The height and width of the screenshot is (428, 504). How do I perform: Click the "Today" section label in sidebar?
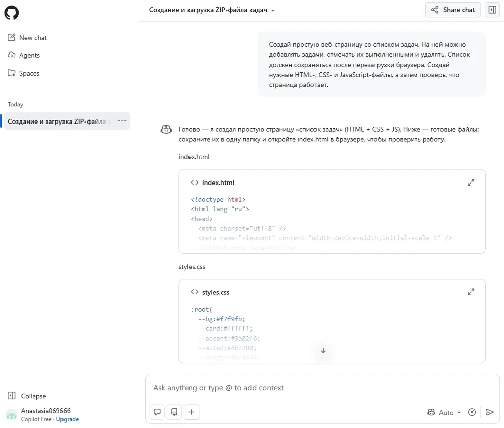click(x=16, y=104)
